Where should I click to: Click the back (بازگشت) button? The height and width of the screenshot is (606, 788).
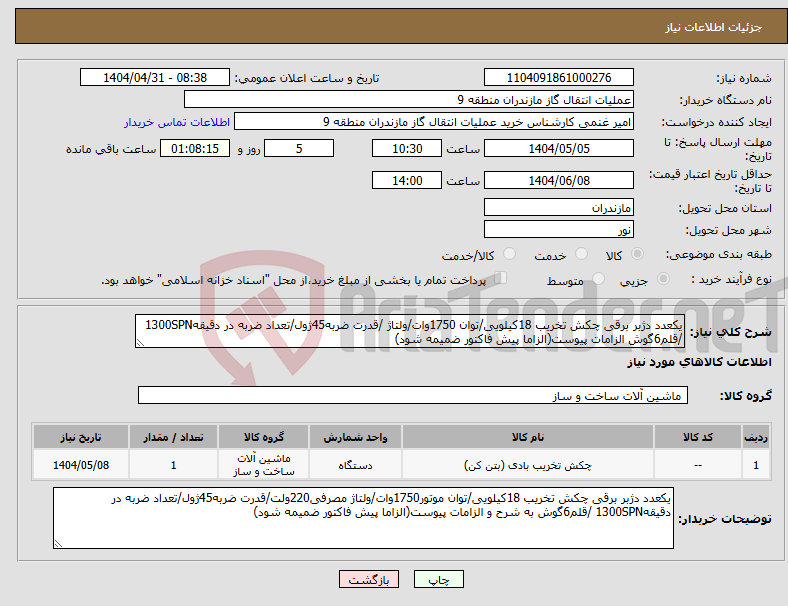369,579
